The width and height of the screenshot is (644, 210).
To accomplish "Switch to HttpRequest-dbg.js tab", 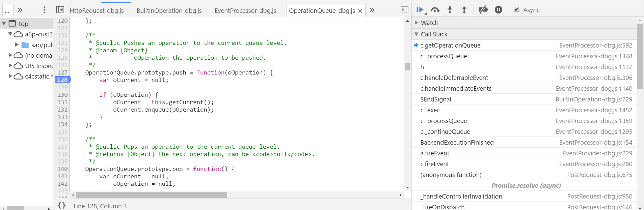I will [97, 11].
